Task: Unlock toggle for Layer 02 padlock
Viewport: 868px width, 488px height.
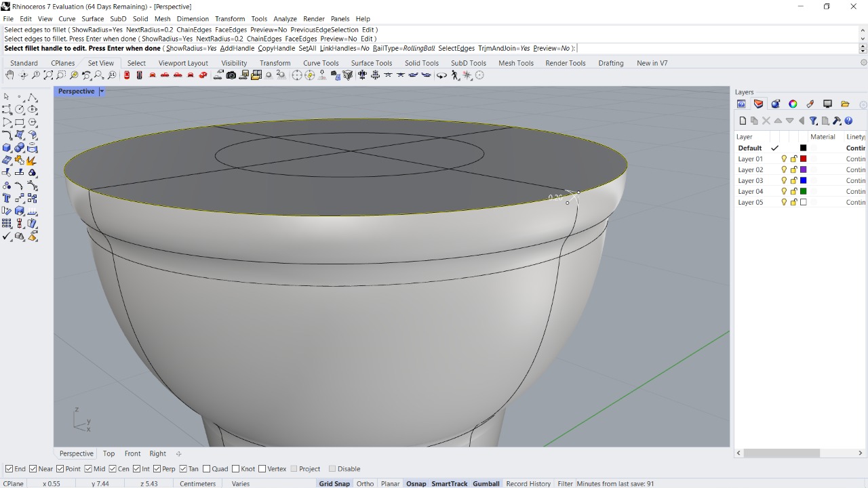Action: pos(793,169)
